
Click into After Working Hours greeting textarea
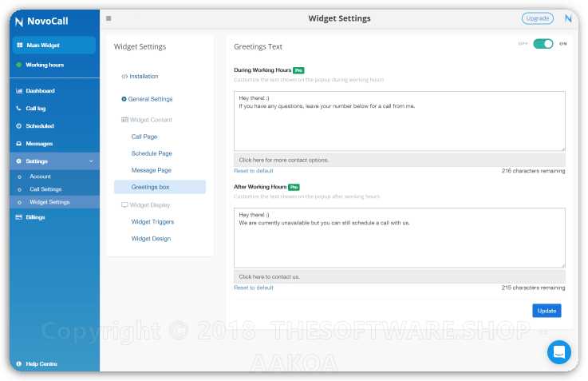(400, 238)
